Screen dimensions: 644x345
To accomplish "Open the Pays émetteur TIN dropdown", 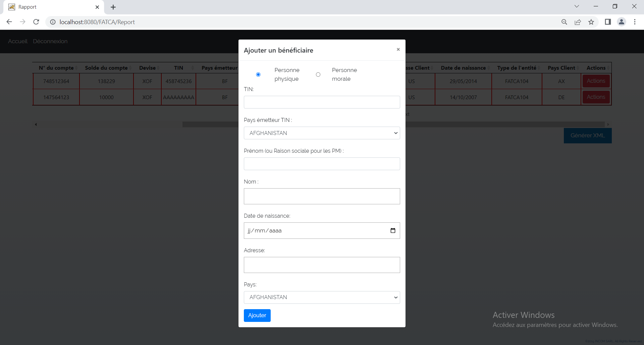I will (x=322, y=133).
